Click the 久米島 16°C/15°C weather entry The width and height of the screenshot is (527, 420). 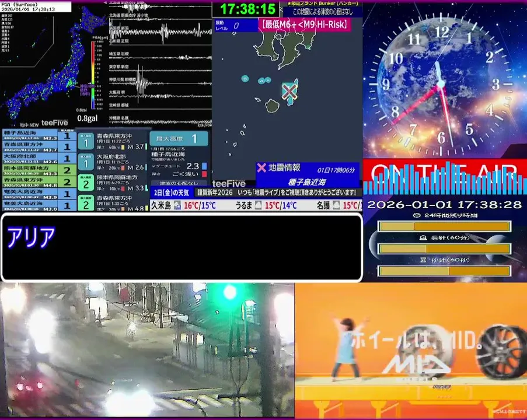pyautogui.click(x=183, y=205)
